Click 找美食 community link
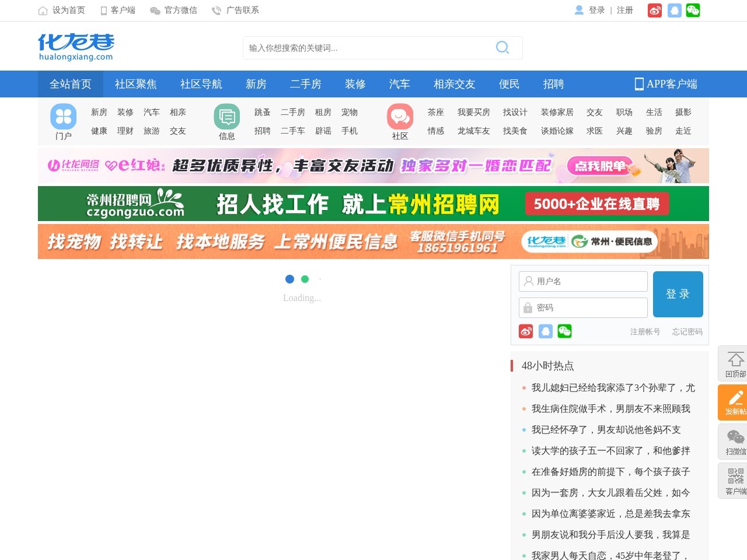The image size is (747, 560). (x=515, y=131)
